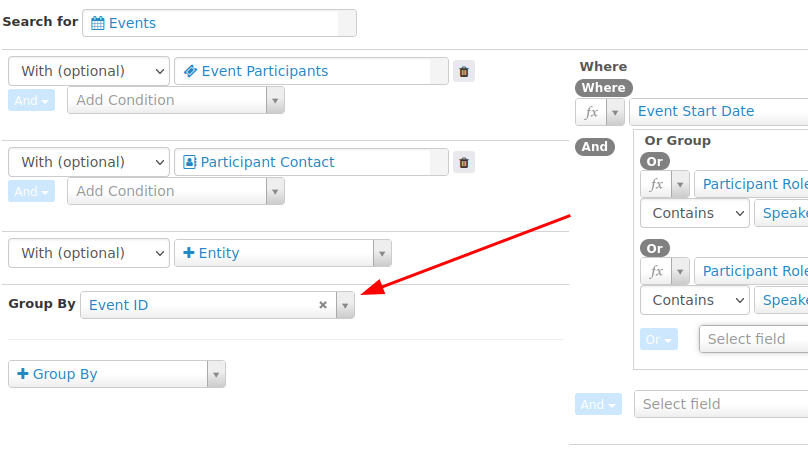Viewport: 808px width, 452px height.
Task: Clear the Event ID group by
Action: pos(323,305)
